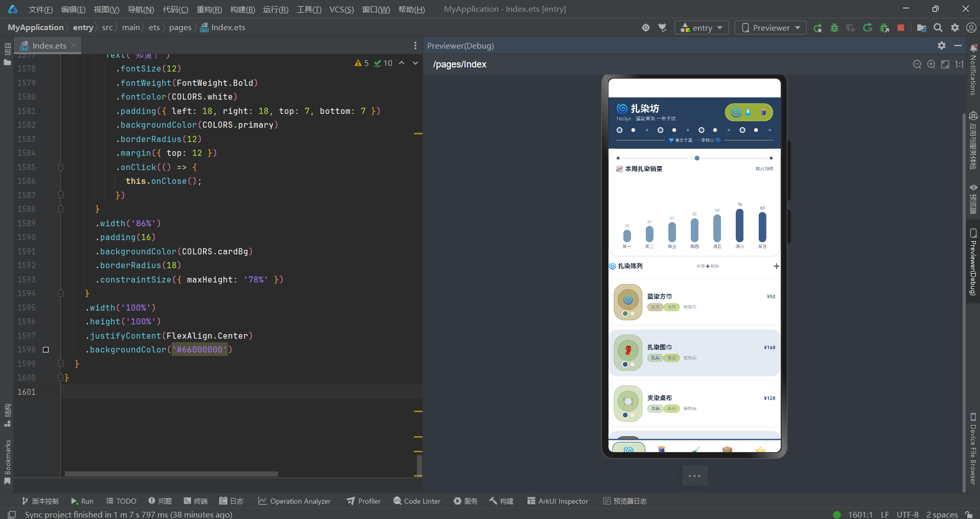Click the UTF-8 encoding status entry

click(x=907, y=514)
